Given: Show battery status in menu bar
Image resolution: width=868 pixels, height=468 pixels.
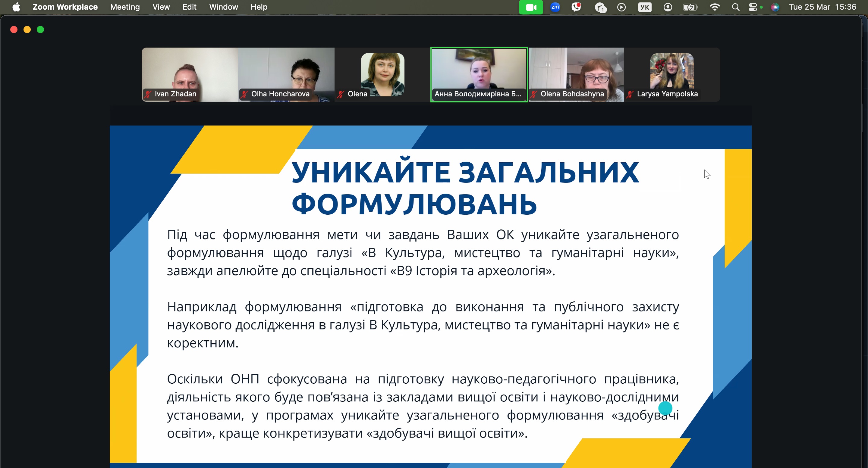Looking at the screenshot, I should [690, 7].
